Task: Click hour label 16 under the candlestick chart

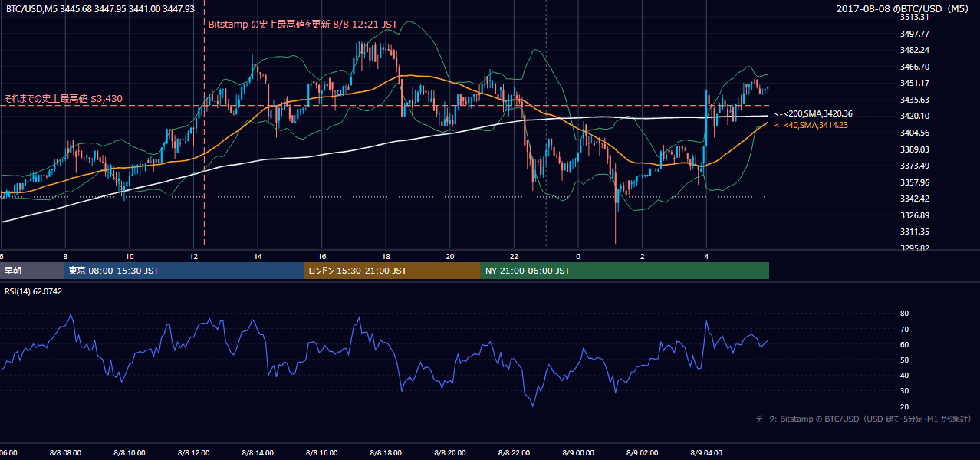Action: 322,256
